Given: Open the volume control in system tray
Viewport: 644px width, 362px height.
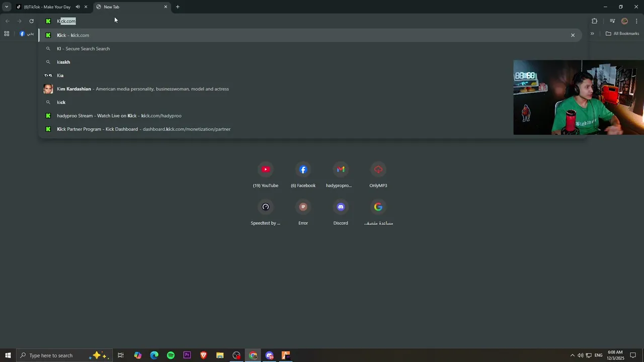Looking at the screenshot, I should (x=580, y=355).
